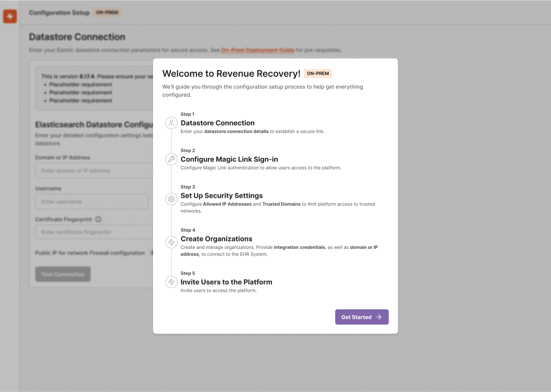Viewport: 551px width, 392px height.
Task: Click the gear icon for Set Up Security Settings
Action: click(x=171, y=199)
